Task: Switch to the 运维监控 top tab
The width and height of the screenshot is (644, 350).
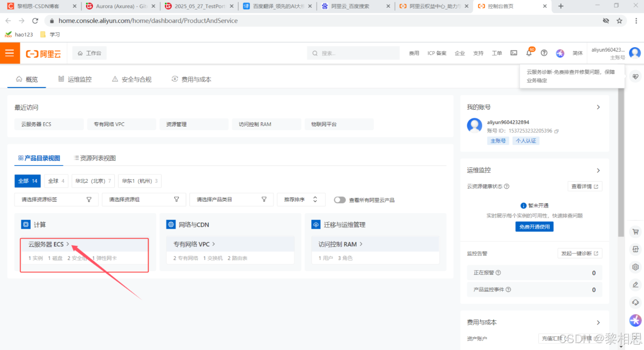Action: [75, 79]
